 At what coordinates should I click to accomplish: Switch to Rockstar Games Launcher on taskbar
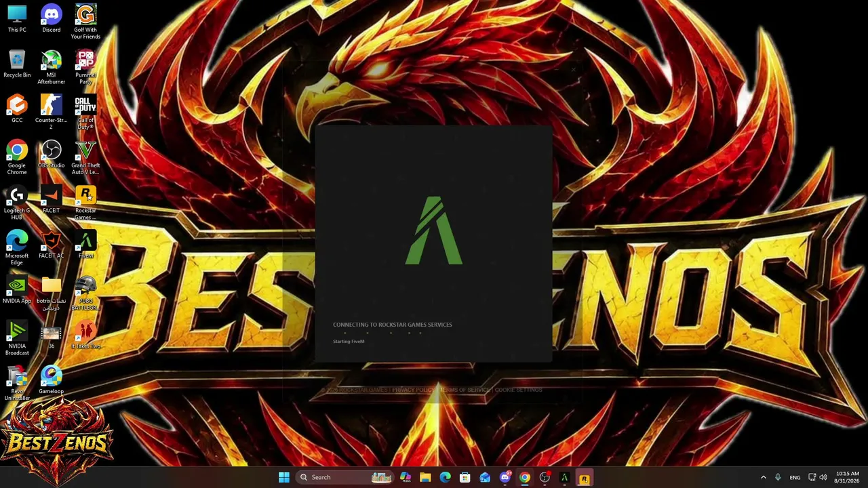(x=584, y=477)
